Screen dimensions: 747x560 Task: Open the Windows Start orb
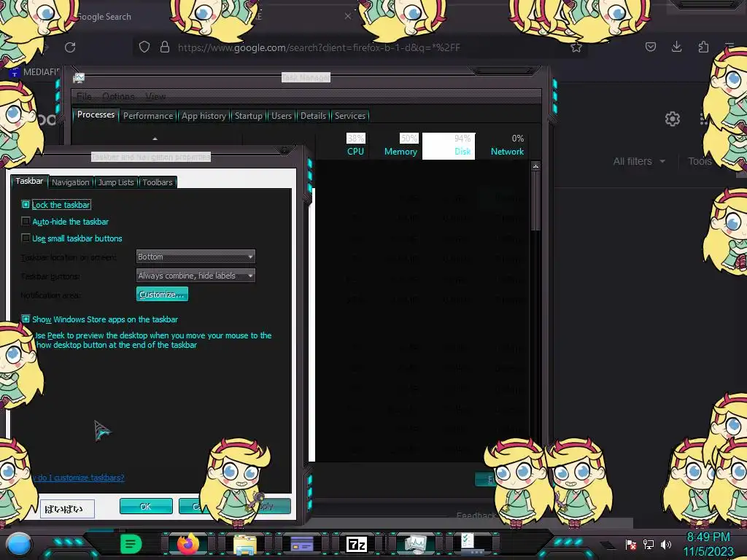18,544
